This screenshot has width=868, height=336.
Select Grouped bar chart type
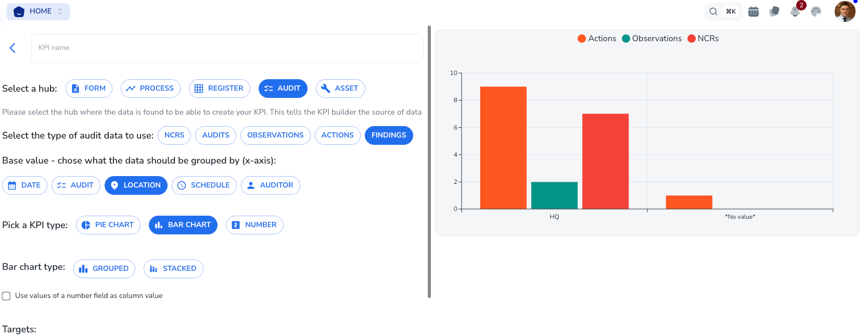pos(104,269)
